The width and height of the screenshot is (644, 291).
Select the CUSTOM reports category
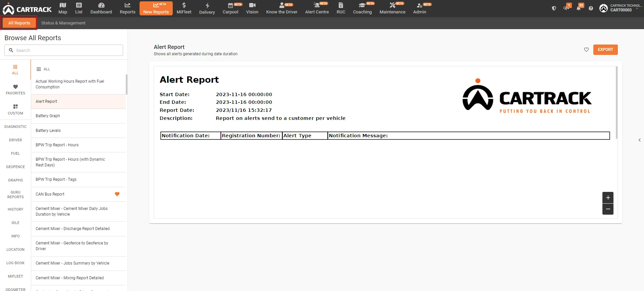click(15, 110)
